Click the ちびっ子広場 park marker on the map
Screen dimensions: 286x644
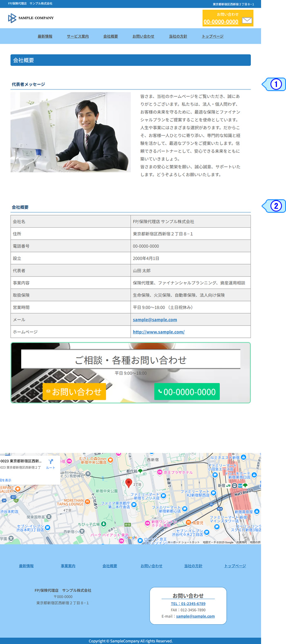pos(104,524)
